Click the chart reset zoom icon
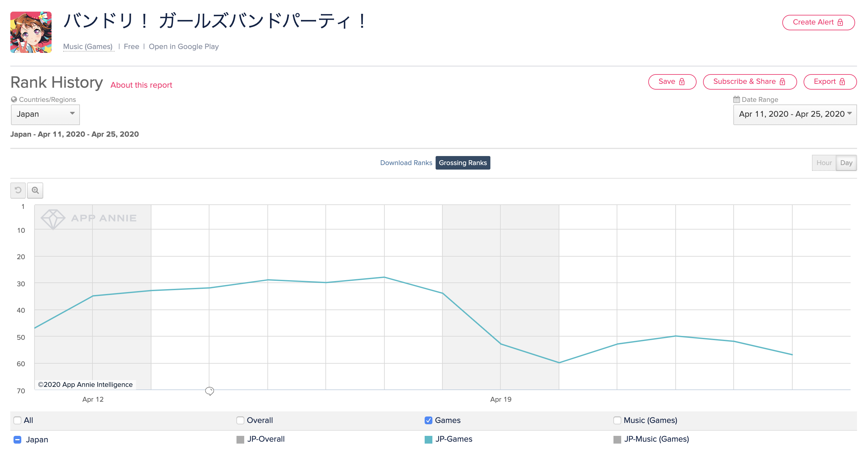This screenshot has width=868, height=461. (18, 190)
